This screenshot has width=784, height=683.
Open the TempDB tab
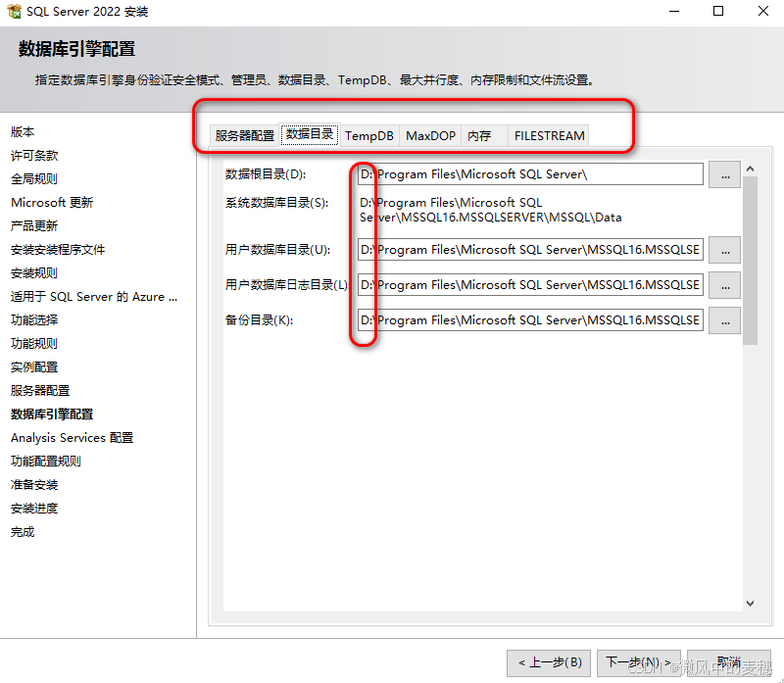[x=369, y=135]
